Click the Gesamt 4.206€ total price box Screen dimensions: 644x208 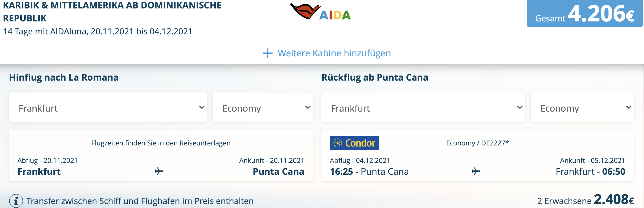point(584,14)
